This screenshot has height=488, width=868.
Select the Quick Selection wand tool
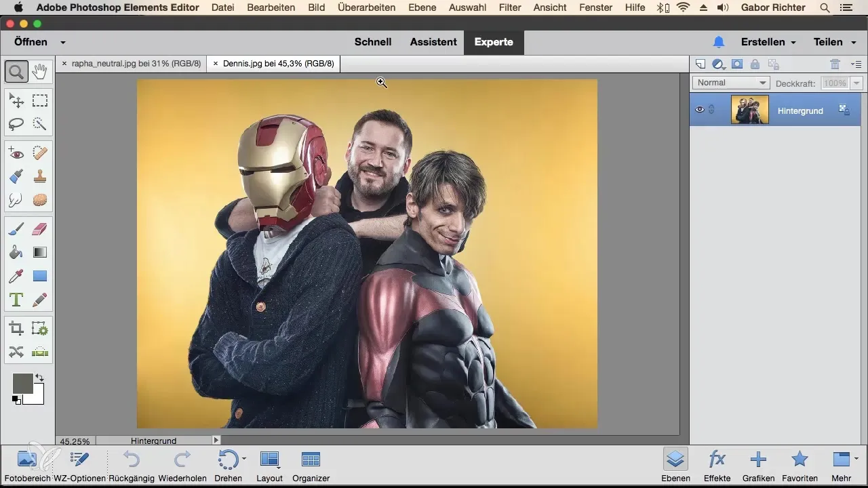(40, 124)
